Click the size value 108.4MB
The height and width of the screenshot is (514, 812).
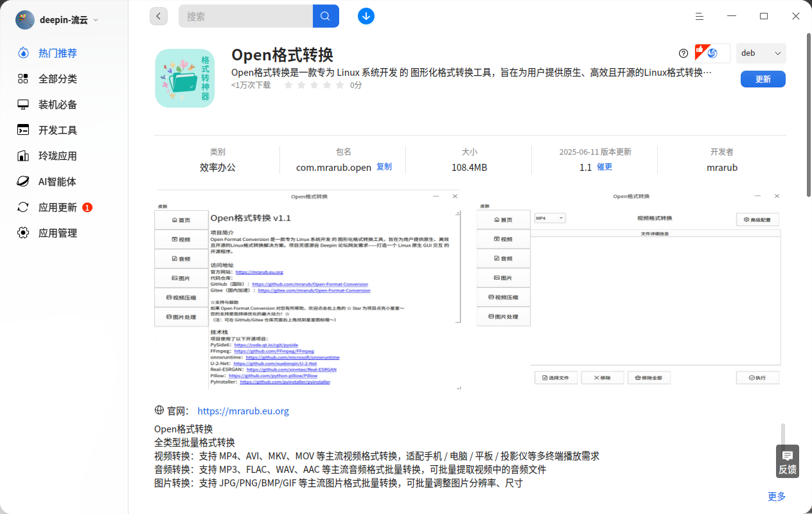(x=470, y=168)
